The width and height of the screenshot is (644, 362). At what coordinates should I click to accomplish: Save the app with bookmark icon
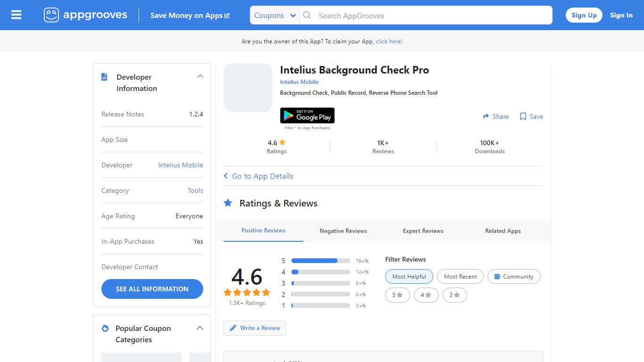[531, 116]
